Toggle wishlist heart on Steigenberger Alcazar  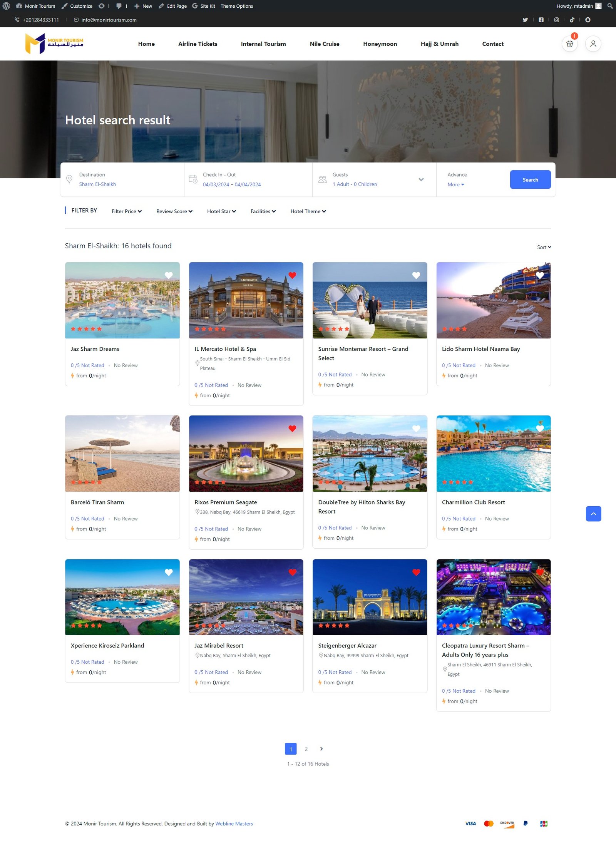(x=416, y=572)
